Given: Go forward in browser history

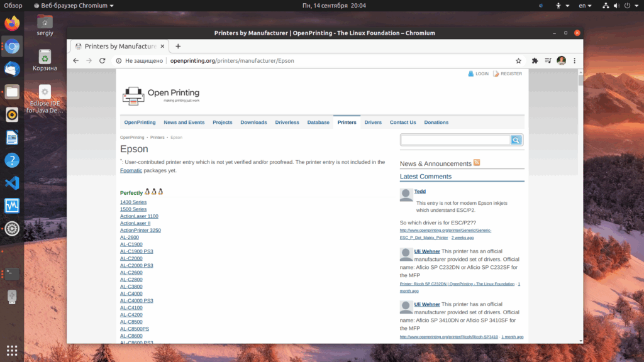Looking at the screenshot, I should pos(89,61).
